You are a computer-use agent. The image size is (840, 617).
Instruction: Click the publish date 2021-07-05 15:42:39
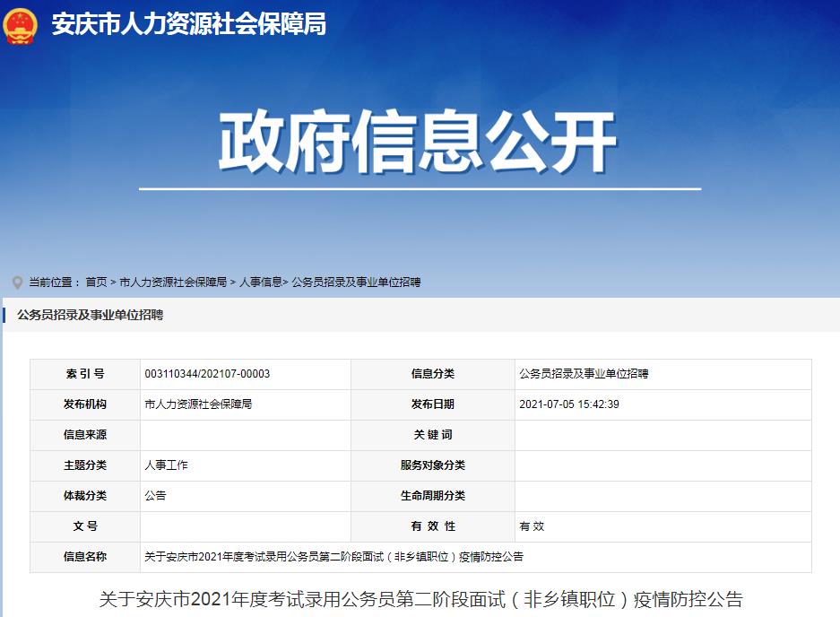pyautogui.click(x=569, y=404)
